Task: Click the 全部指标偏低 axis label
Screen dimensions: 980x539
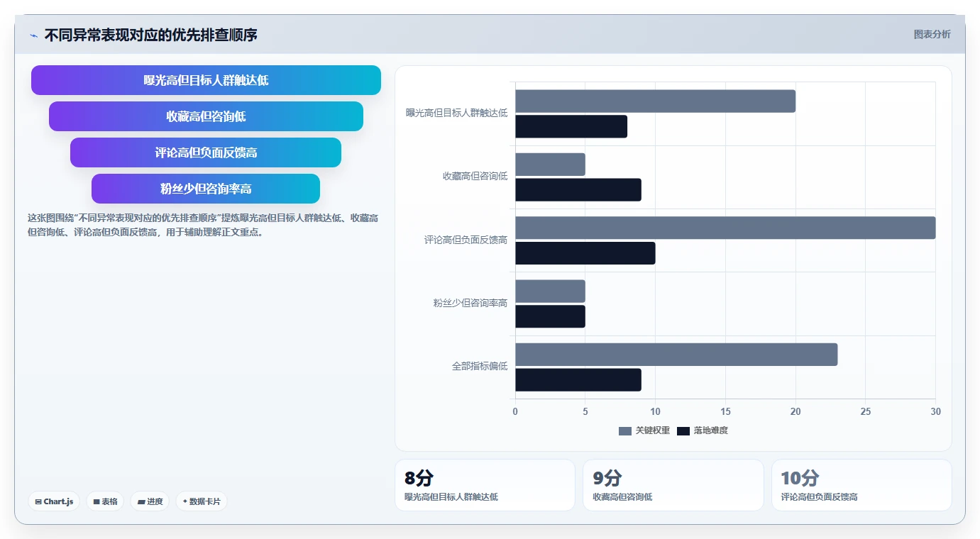Action: tap(480, 367)
